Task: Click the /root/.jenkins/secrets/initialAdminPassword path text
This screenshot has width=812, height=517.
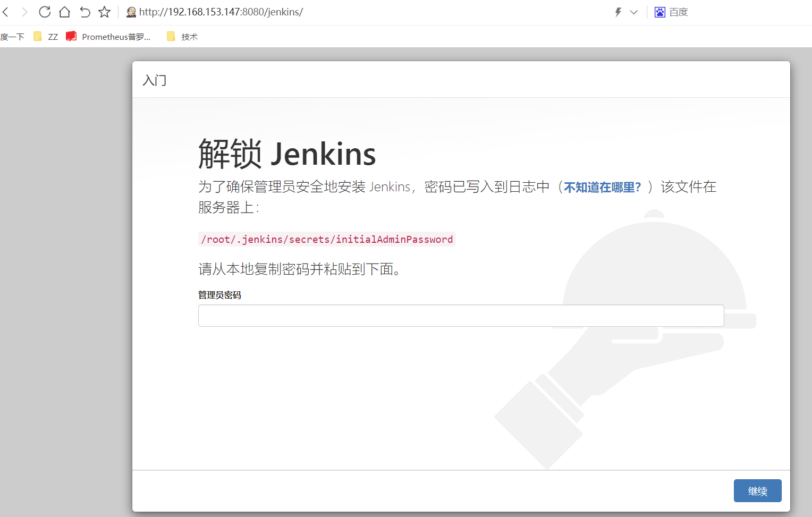Action: click(x=327, y=239)
